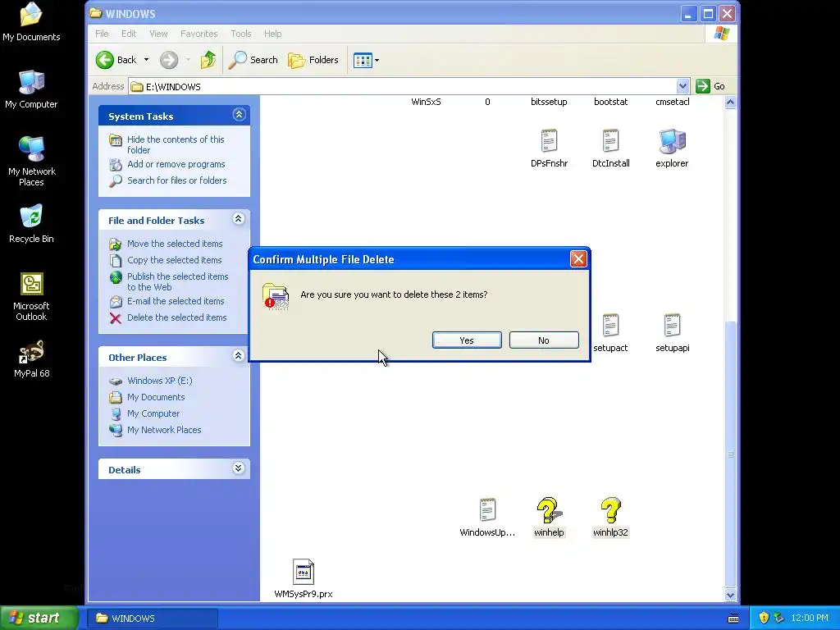Click Copy the selected items
Viewport: 840px width, 630px height.
coord(174,260)
